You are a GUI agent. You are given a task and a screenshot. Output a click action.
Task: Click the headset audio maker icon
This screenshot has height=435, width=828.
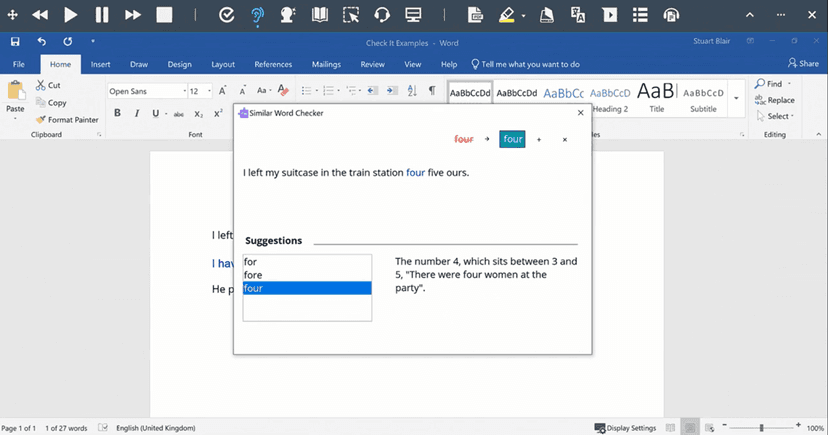pyautogui.click(x=382, y=15)
